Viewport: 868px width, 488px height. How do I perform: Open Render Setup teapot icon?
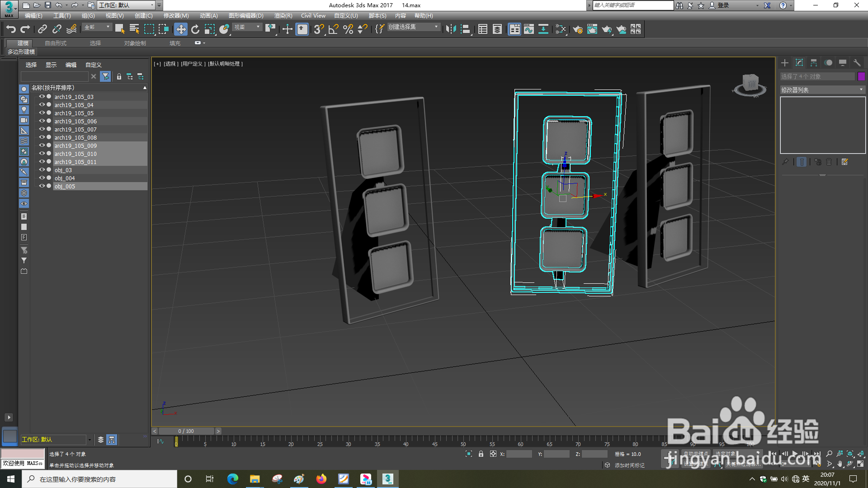[577, 29]
